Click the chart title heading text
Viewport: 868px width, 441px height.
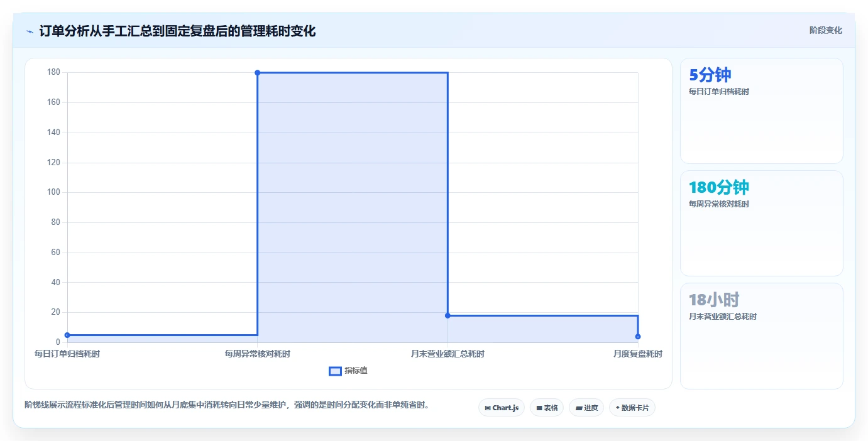click(177, 31)
